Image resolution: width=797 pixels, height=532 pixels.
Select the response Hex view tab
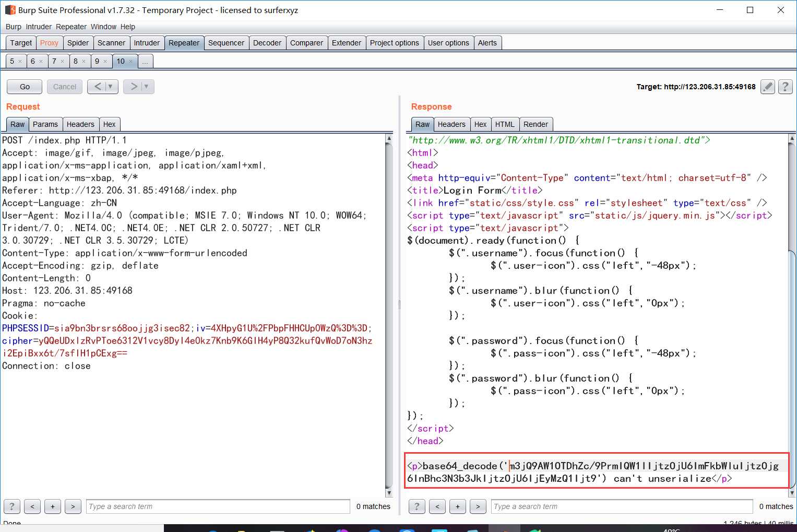(481, 124)
